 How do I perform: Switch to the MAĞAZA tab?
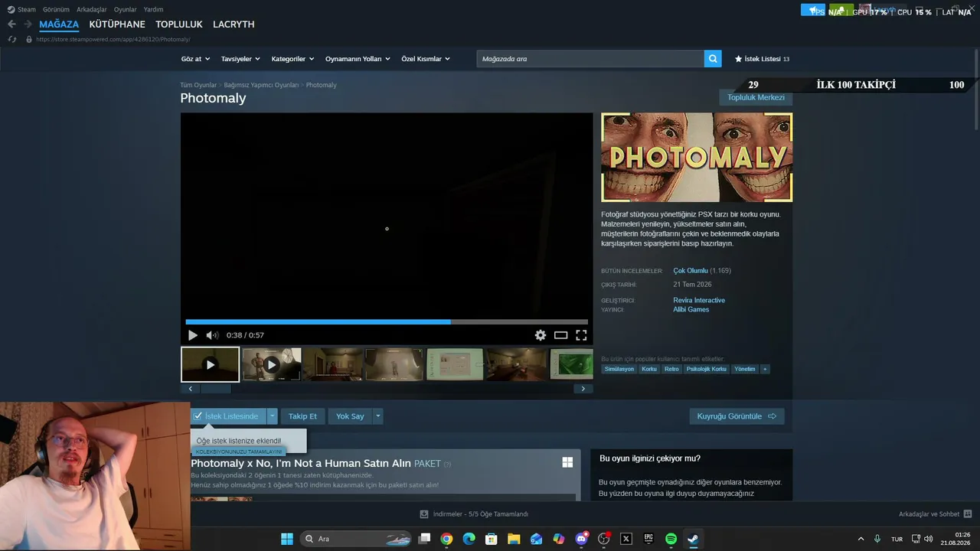tap(59, 24)
